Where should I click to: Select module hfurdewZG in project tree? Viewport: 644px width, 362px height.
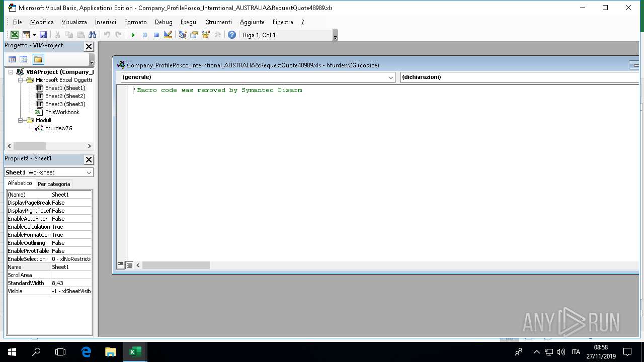pos(59,128)
